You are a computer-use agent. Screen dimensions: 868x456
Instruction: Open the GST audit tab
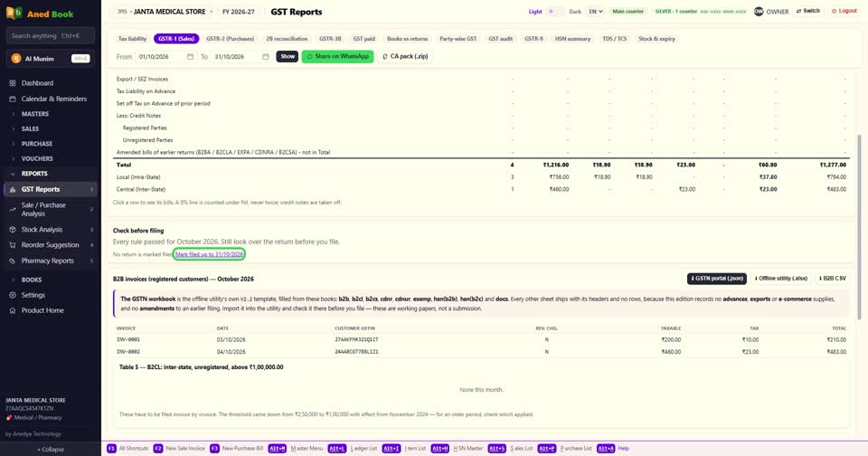click(x=500, y=39)
